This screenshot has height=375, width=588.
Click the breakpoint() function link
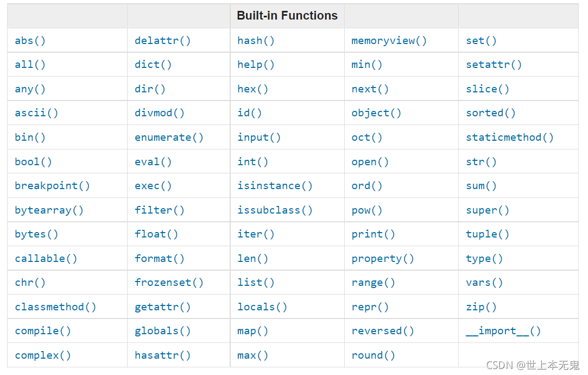coord(52,186)
